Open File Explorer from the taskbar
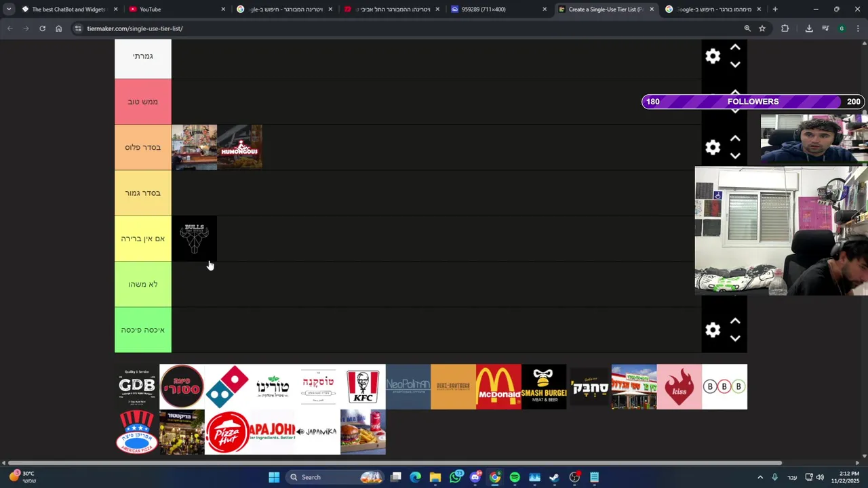This screenshot has height=488, width=868. (x=435, y=477)
